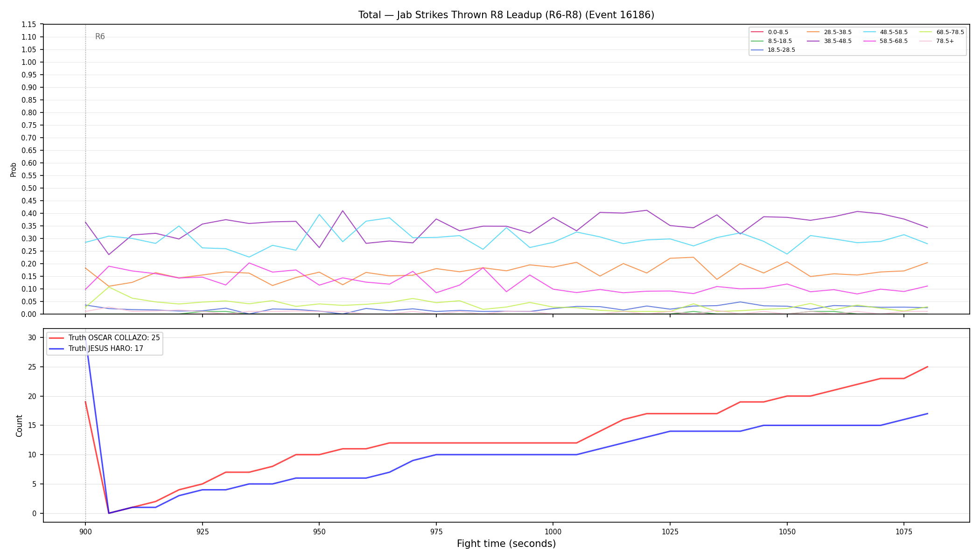Viewport: 980px width, 560px height.
Task: Click the 975 x-axis tick label
Action: (436, 532)
